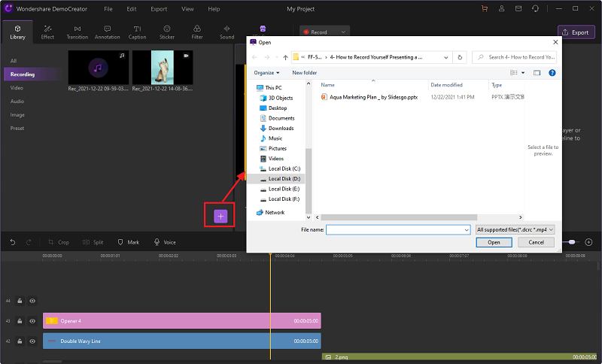The width and height of the screenshot is (602, 364).
Task: Toggle lock on track 42
Action: click(20, 341)
